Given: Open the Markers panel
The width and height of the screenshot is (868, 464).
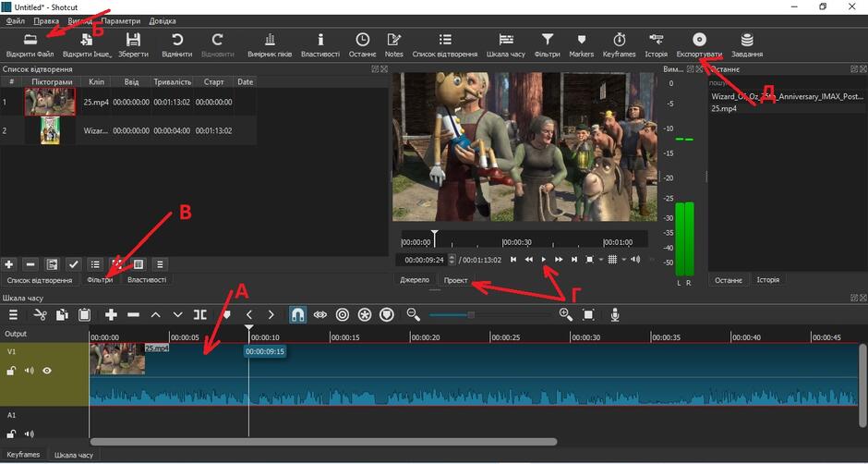Looking at the screenshot, I should [x=581, y=45].
